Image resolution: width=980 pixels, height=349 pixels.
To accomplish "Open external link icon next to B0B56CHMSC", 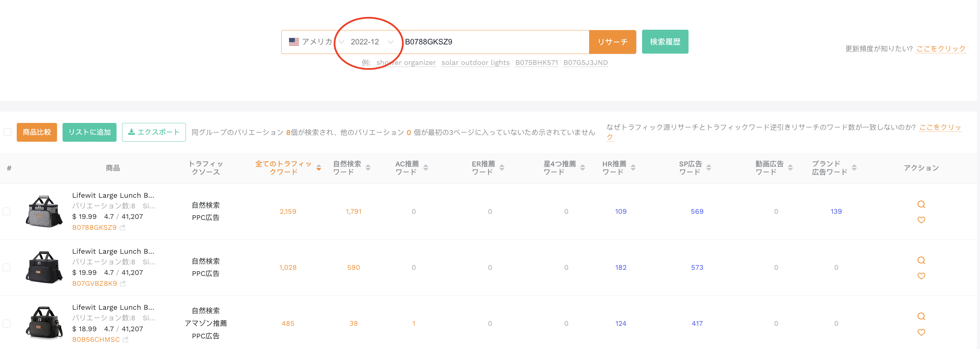I will tap(125, 339).
